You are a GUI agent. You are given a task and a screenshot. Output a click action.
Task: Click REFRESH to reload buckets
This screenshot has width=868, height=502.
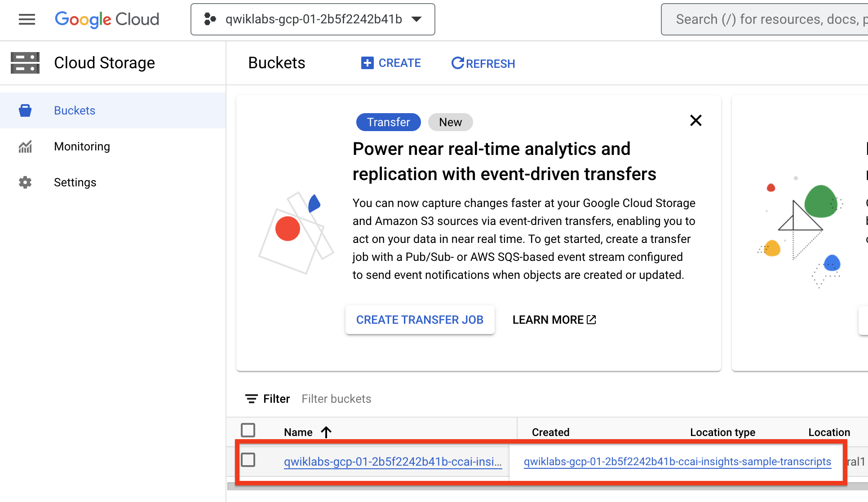pyautogui.click(x=483, y=63)
